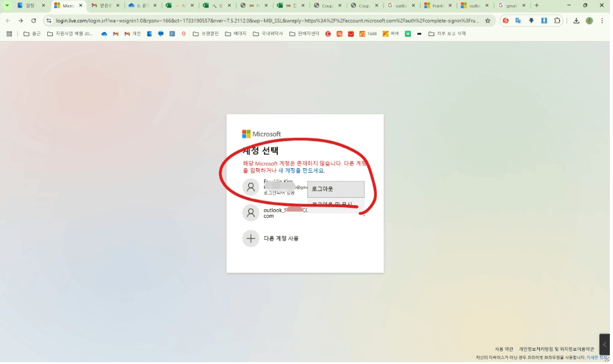The width and height of the screenshot is (613, 364).
Task: Go forward to next page
Action: coord(21,21)
